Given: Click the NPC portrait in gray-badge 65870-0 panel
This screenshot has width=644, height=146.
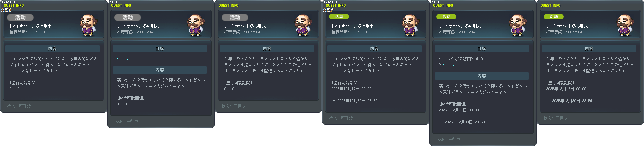Looking at the screenshot, I should (x=89, y=25).
